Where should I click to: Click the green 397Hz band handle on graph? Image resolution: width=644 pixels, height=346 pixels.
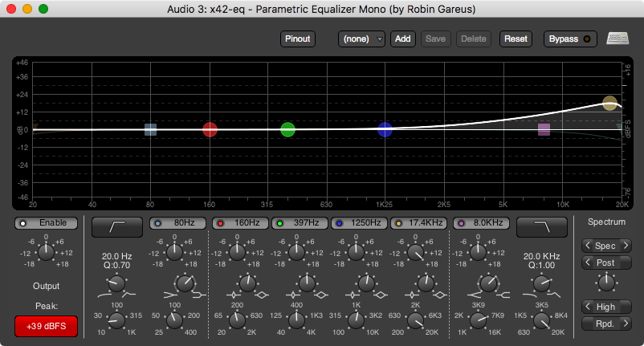tap(287, 129)
